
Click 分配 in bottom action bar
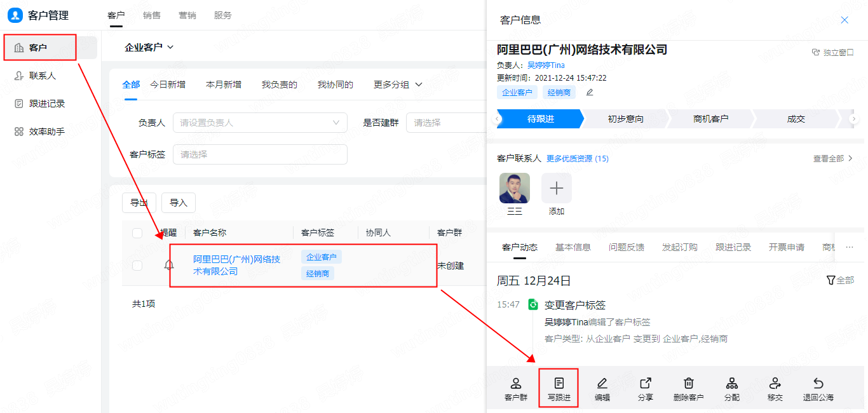(x=732, y=389)
